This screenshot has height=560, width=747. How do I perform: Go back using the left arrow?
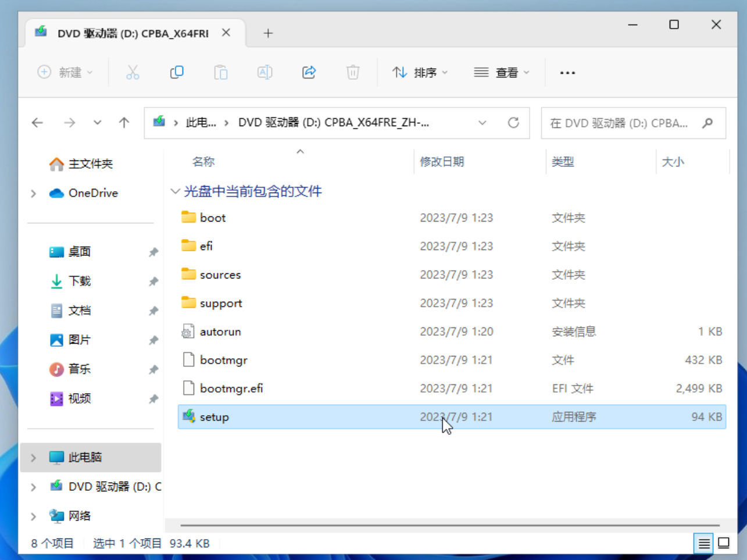click(x=38, y=123)
